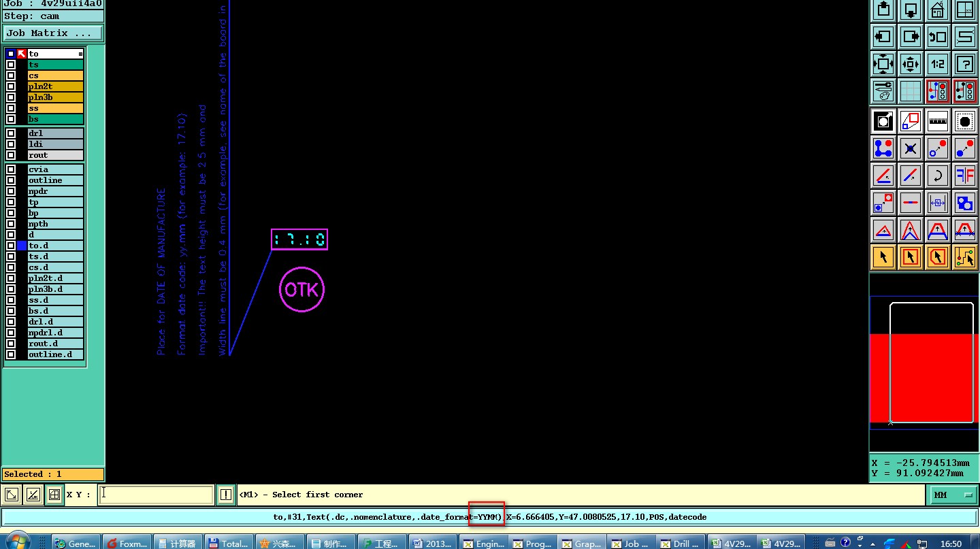The image size is (980, 549).
Task: Select the cvia layer name
Action: click(56, 169)
